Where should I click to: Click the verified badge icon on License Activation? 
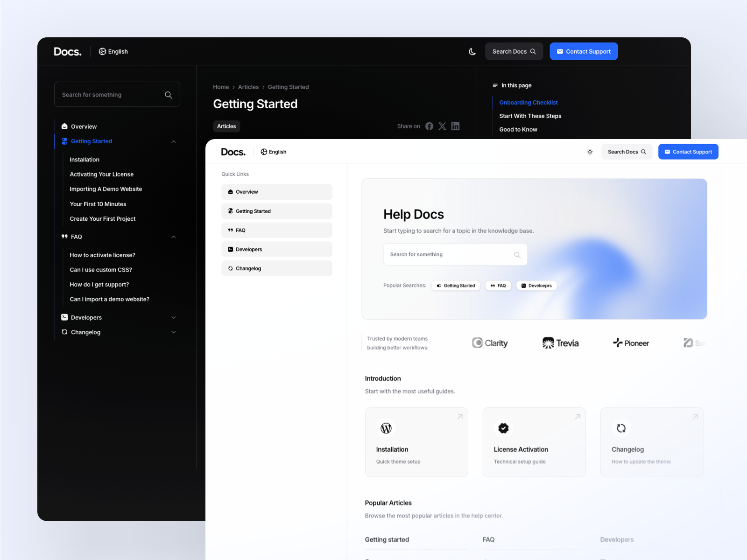[x=503, y=428]
